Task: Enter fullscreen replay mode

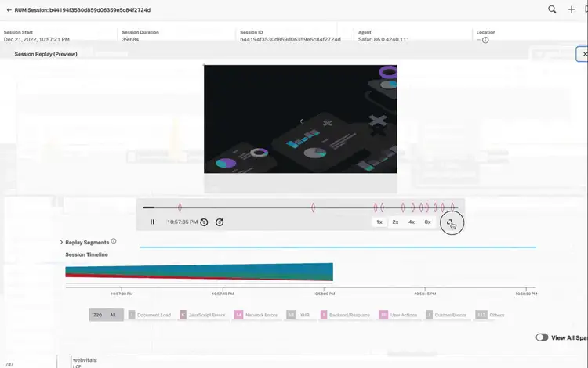Action: [451, 222]
